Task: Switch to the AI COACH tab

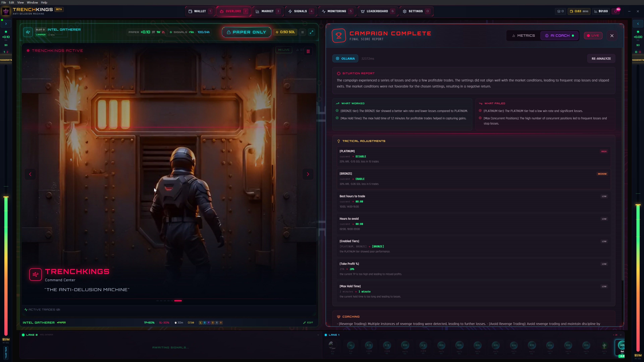Action: (559, 36)
